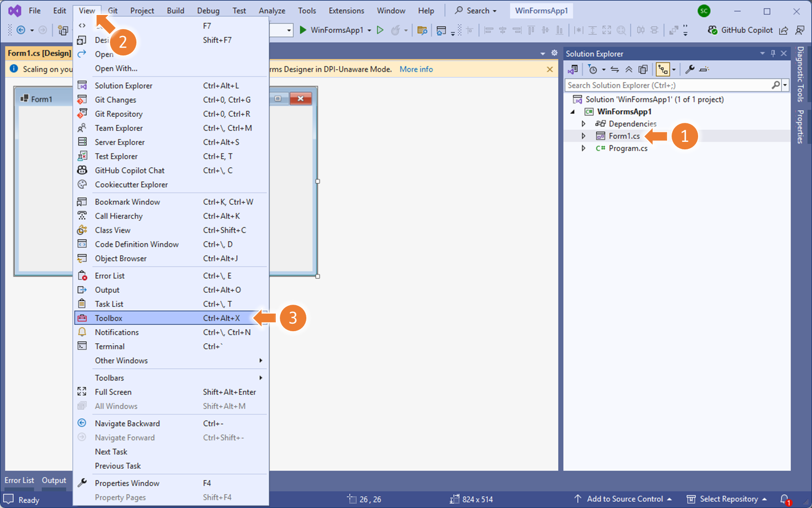Click Align Bottoms icon in layout toolbar

pos(560,30)
